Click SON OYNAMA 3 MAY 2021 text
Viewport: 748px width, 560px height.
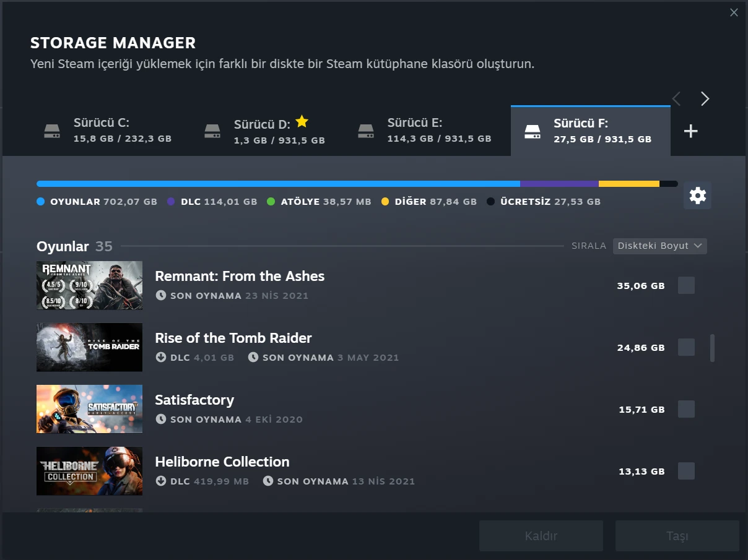coord(331,358)
